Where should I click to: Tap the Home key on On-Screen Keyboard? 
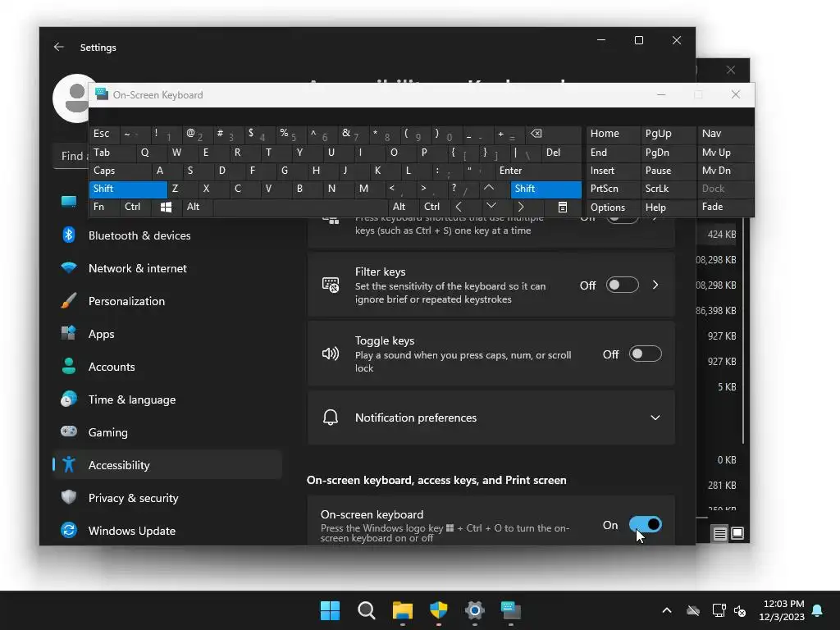(x=613, y=134)
